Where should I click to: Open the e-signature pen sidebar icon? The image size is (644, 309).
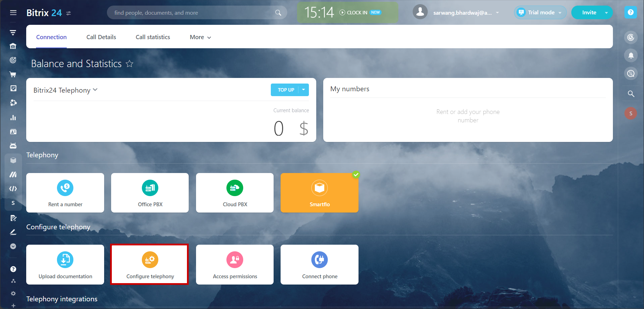(x=13, y=232)
